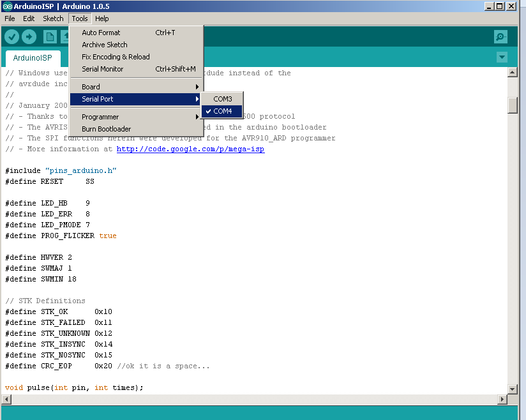Close the Arduino window

coord(511,6)
